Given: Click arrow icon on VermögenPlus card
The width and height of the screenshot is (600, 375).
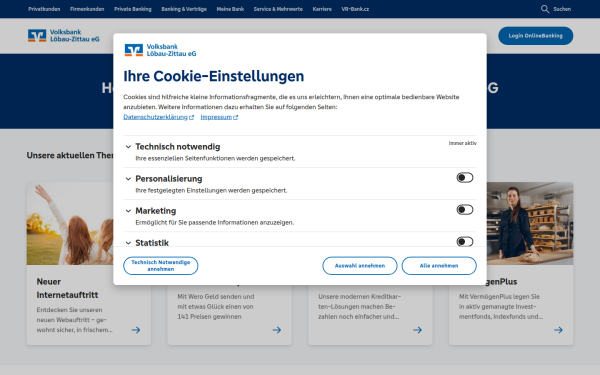Looking at the screenshot, I should pos(559,330).
